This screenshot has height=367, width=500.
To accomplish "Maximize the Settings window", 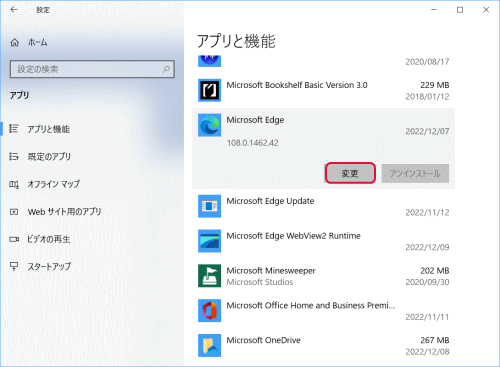I will click(x=460, y=10).
